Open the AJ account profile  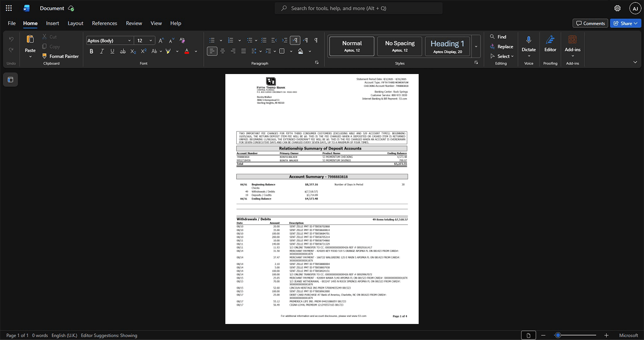[x=636, y=8]
